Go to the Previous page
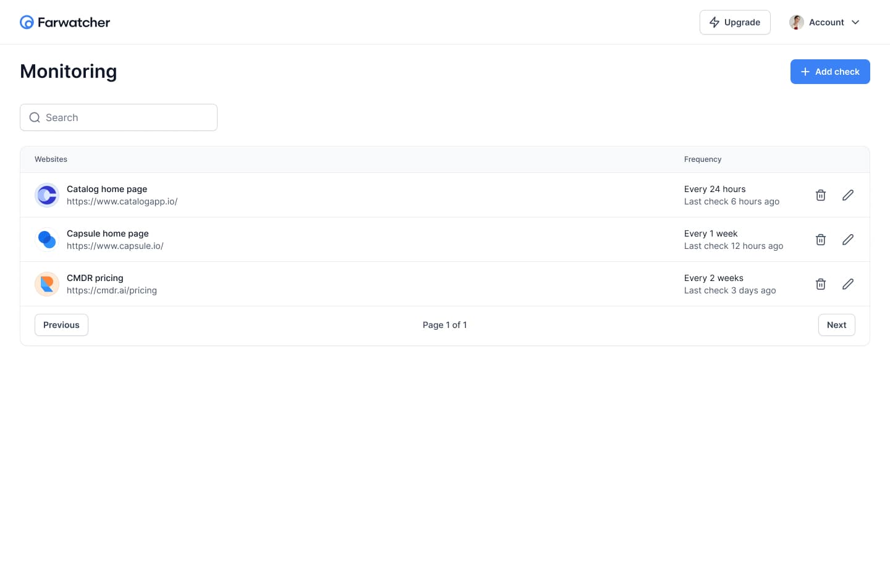 coord(61,325)
